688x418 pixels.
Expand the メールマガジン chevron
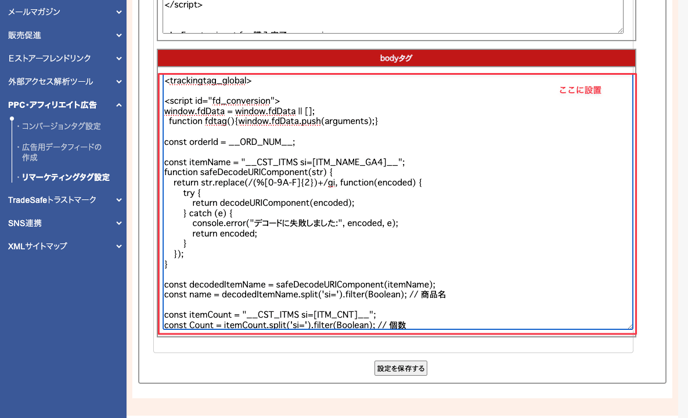pos(119,12)
